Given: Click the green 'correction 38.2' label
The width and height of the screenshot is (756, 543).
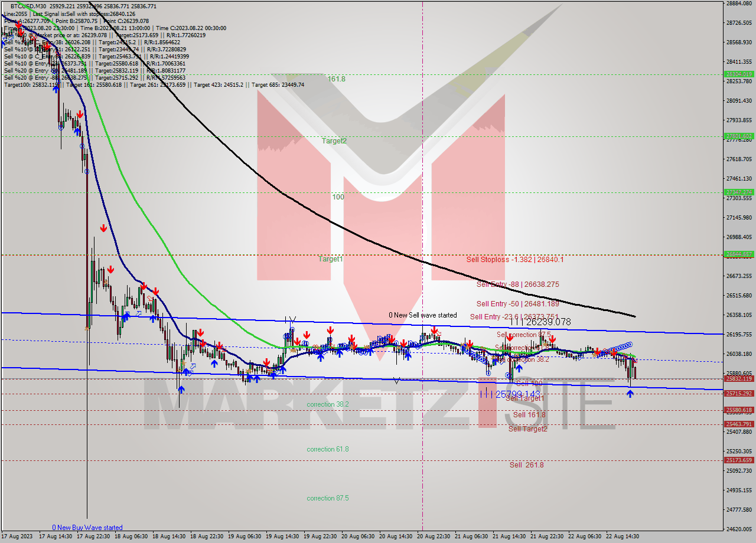Looking at the screenshot, I should 328,404.
